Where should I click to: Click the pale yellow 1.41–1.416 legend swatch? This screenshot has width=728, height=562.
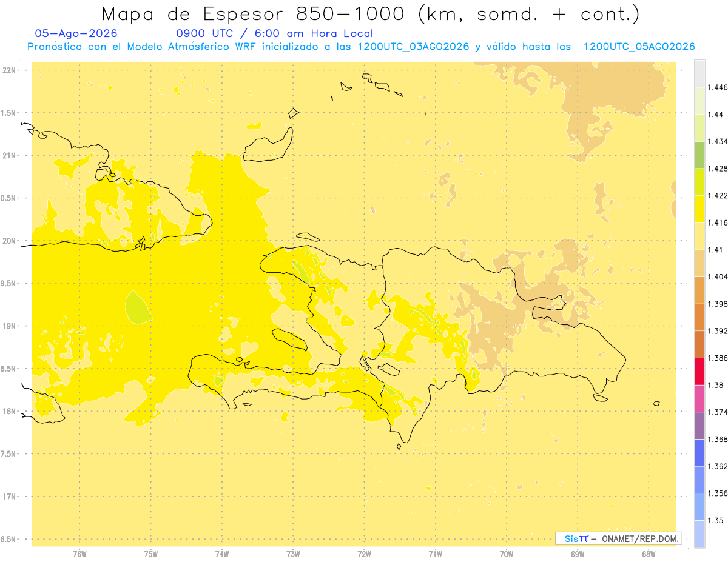coord(699,236)
